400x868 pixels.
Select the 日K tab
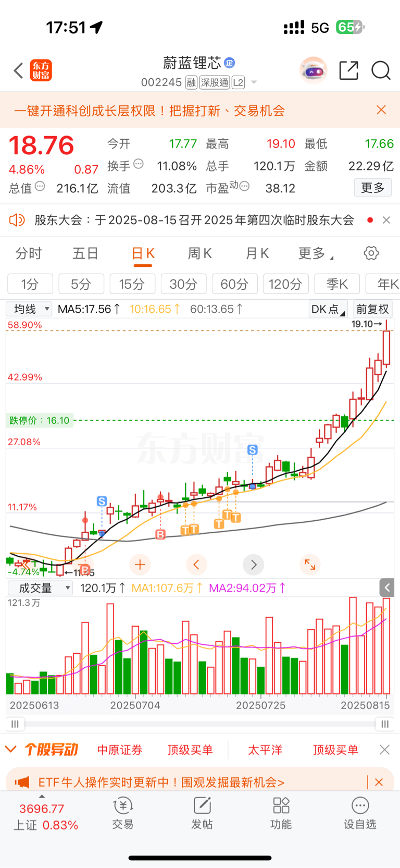(143, 253)
